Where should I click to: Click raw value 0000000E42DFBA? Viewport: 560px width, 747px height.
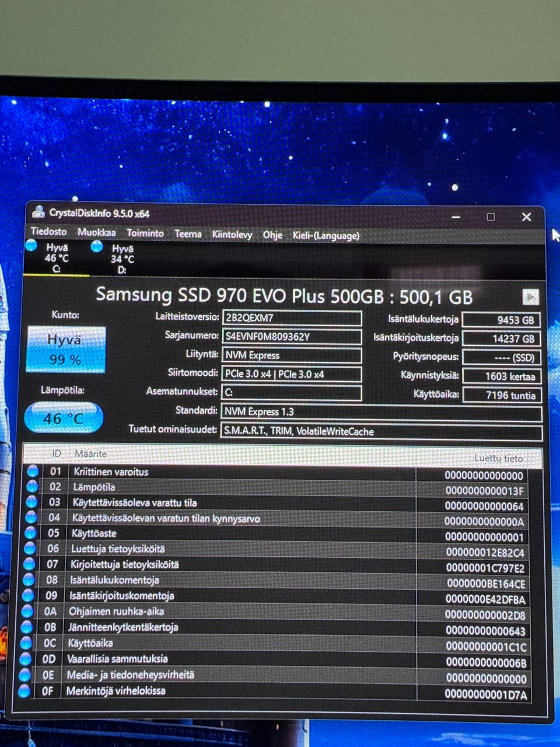(485, 599)
